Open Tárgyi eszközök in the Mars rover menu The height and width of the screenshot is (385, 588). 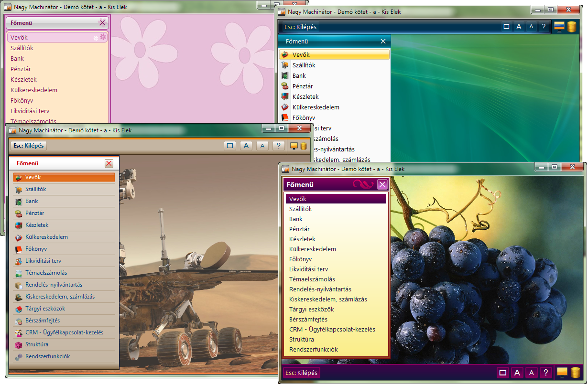[45, 309]
